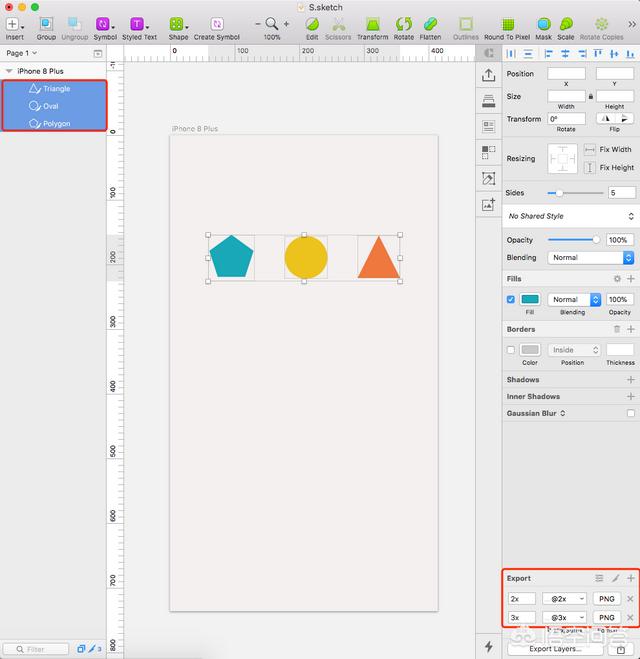Open the Styled Text toolbar menu

[139, 24]
